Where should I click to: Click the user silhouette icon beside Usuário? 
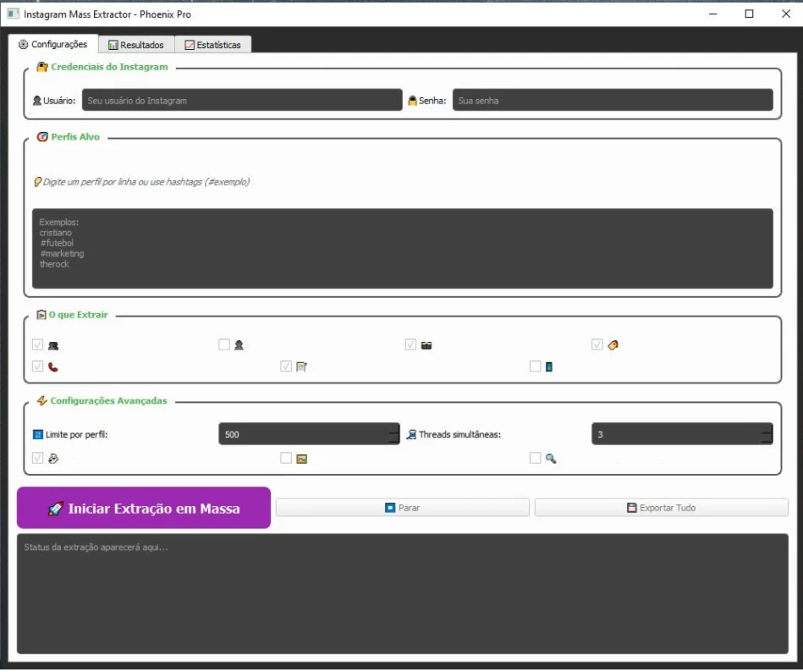pos(37,101)
